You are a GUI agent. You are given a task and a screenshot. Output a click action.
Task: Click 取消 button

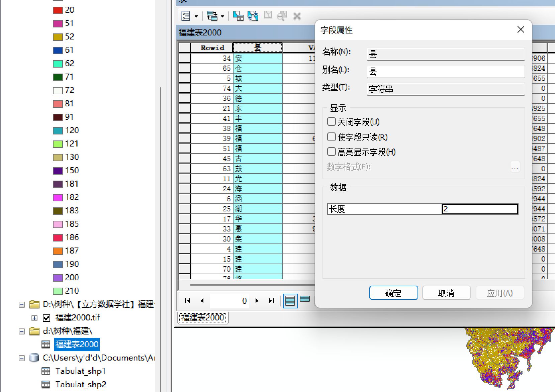pyautogui.click(x=446, y=293)
